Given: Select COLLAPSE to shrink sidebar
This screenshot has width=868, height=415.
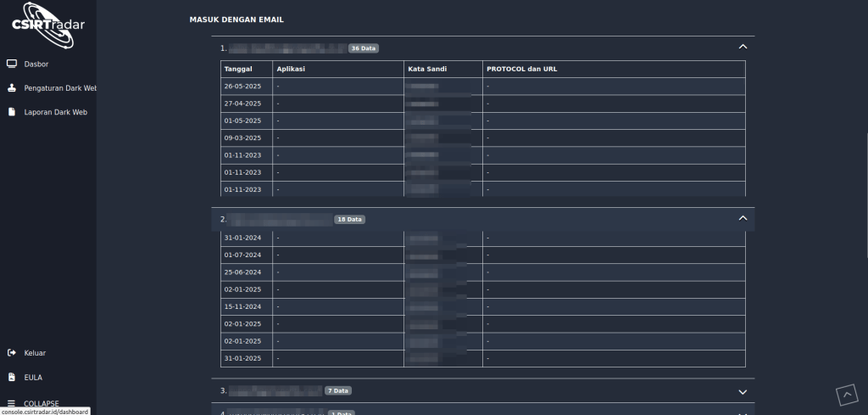Looking at the screenshot, I should (41, 404).
